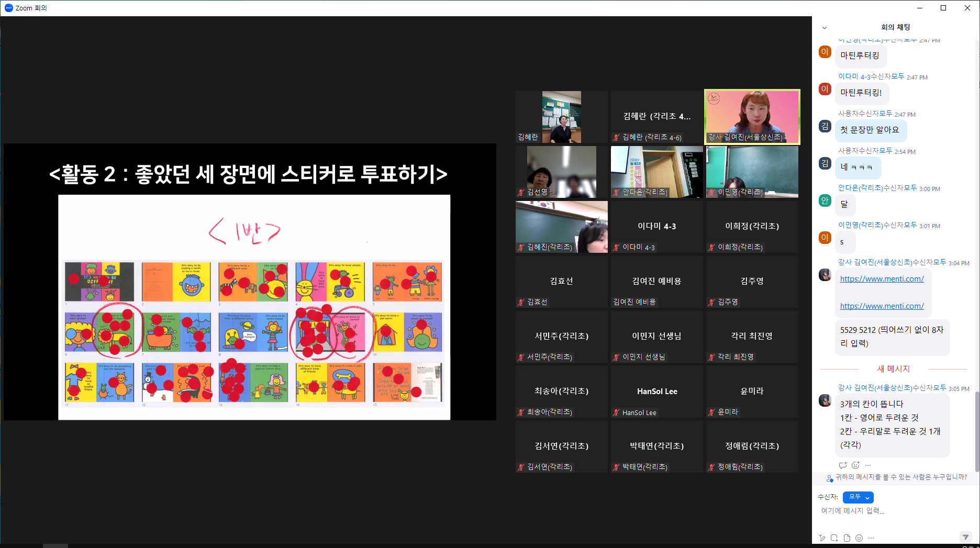Open more options next to the emoji picker

pyautogui.click(x=871, y=538)
